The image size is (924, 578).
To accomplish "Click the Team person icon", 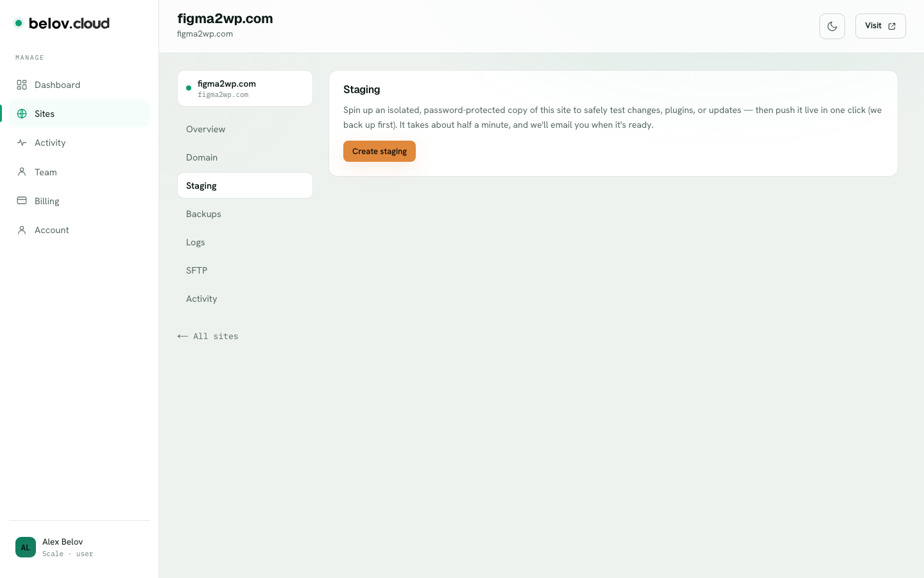I will point(22,172).
